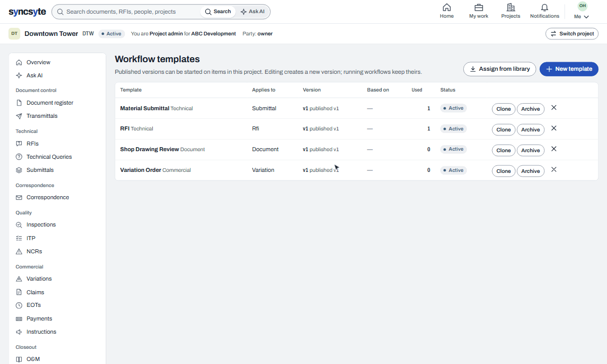Click the Based on column header
Screen dimensions: 607x364
tap(378, 90)
